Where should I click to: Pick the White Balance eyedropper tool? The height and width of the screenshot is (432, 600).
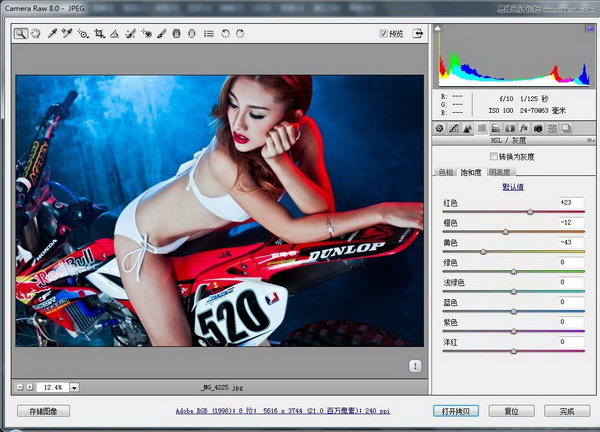52,33
